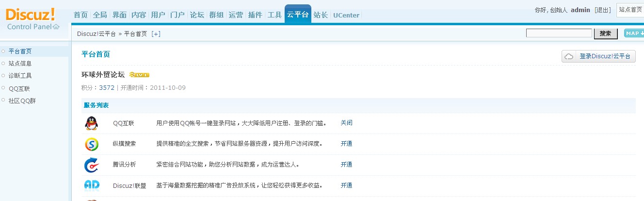Select 平台首页 in the left sidebar

coord(20,51)
